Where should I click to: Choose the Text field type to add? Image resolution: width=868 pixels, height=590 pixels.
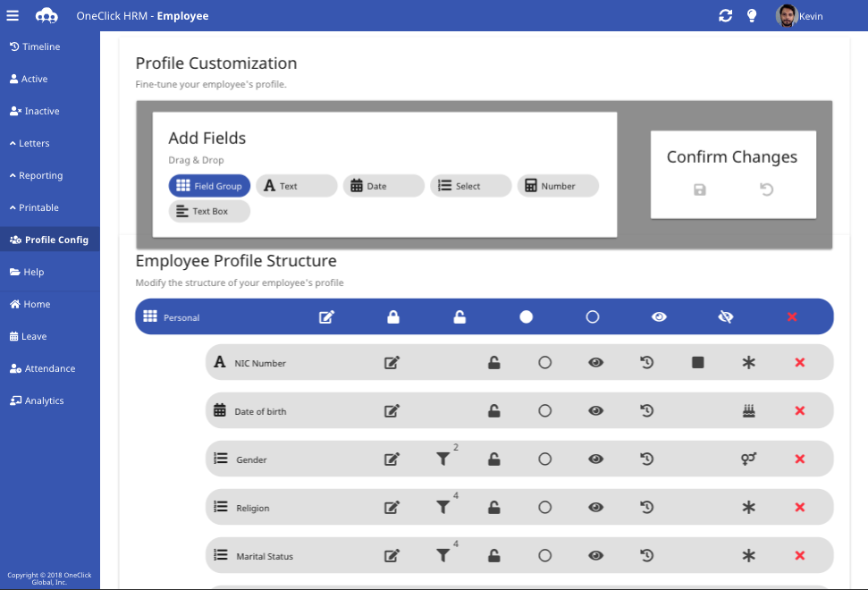pyautogui.click(x=295, y=186)
